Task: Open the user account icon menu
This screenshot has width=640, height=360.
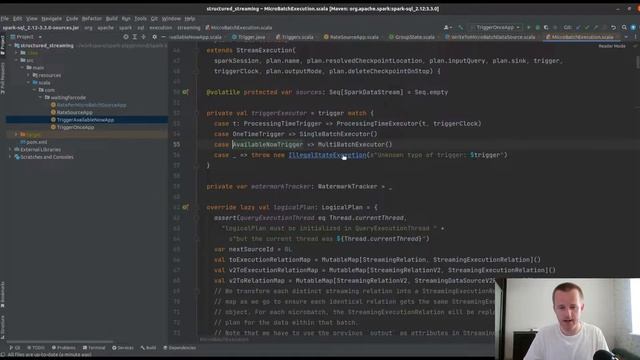Action: click(x=447, y=27)
